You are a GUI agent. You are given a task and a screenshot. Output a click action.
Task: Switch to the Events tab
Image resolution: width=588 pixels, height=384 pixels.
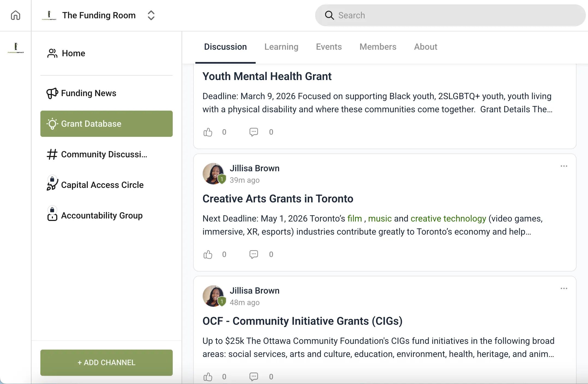point(329,47)
